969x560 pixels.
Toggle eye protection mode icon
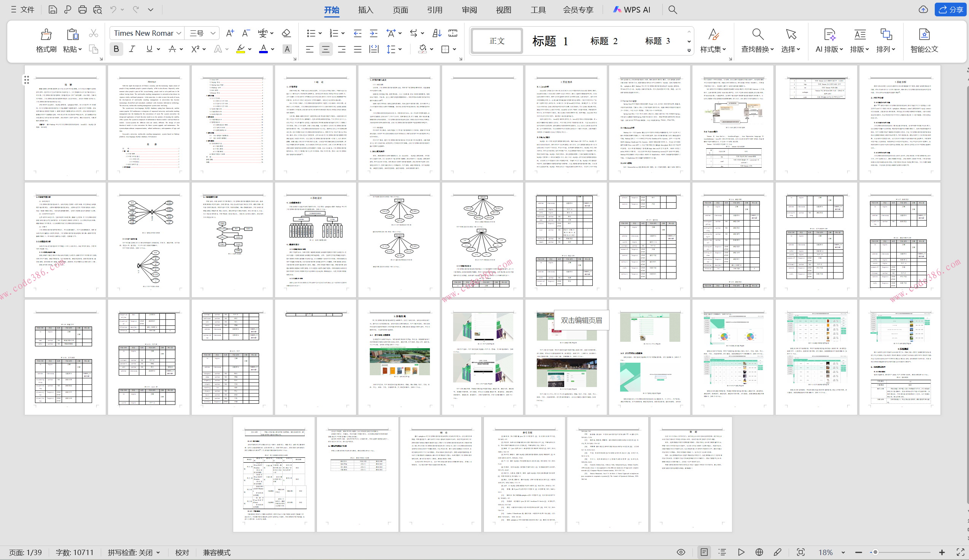pyautogui.click(x=681, y=552)
